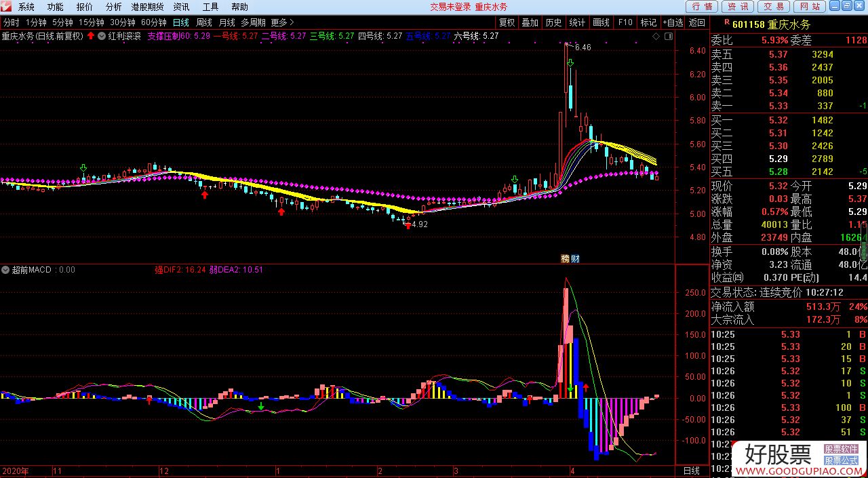
Task: Click the 强DIF2: 16.24 indicator value
Action: tap(180, 270)
